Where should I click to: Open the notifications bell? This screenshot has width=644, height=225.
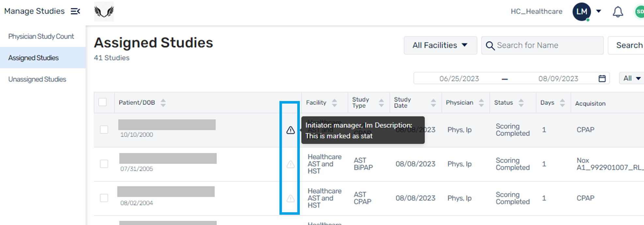(618, 12)
